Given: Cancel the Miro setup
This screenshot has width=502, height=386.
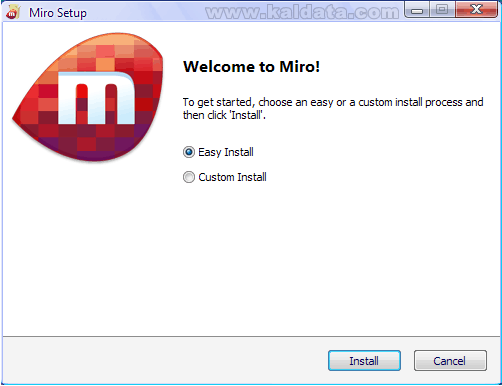Looking at the screenshot, I should [450, 360].
